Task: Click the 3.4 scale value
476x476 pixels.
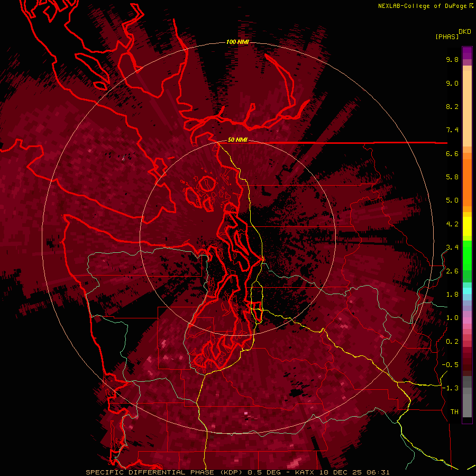Action: (452, 248)
